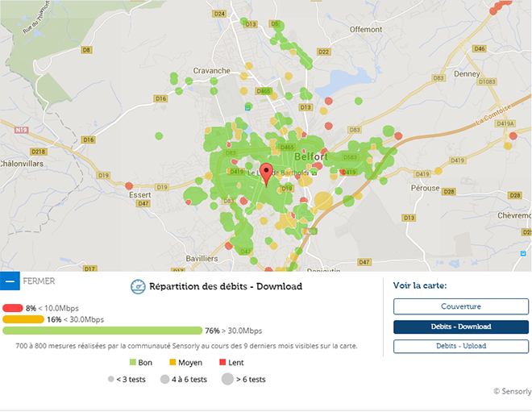This screenshot has width=532, height=412.
Task: Click the large '> 6 tests' circle
Action: point(227,379)
